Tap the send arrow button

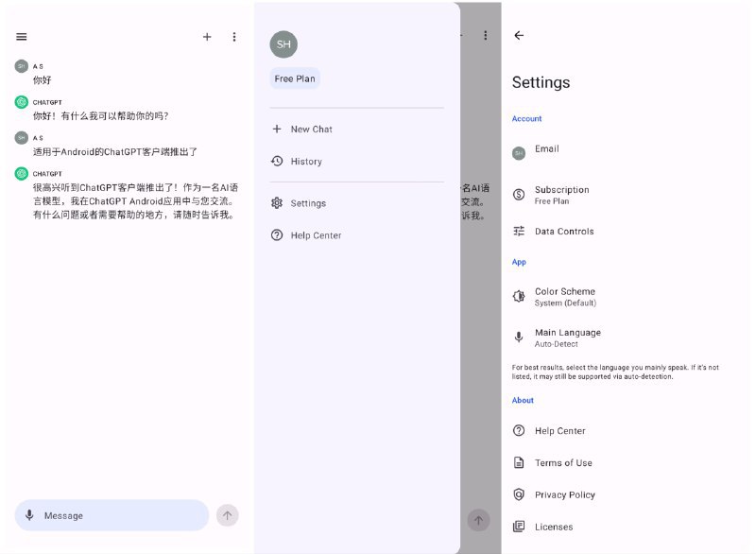[227, 515]
